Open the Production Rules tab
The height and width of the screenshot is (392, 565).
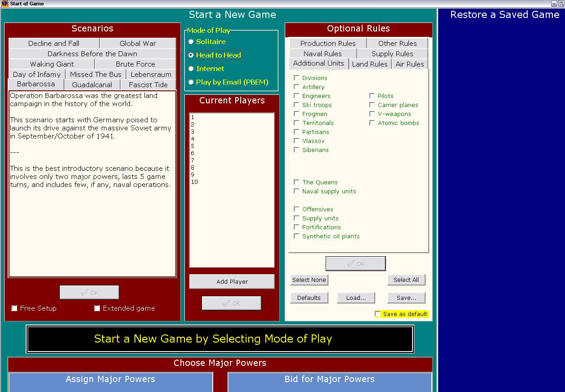328,43
